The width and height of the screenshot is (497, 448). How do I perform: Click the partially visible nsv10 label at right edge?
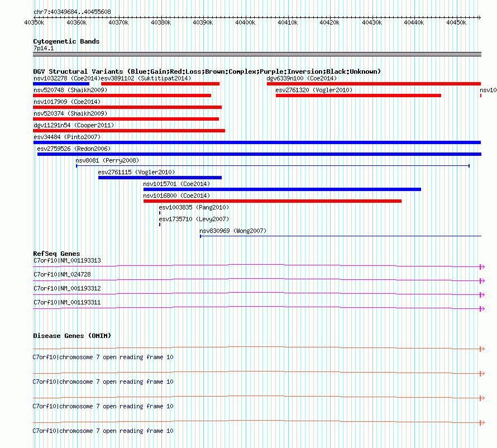488,90
